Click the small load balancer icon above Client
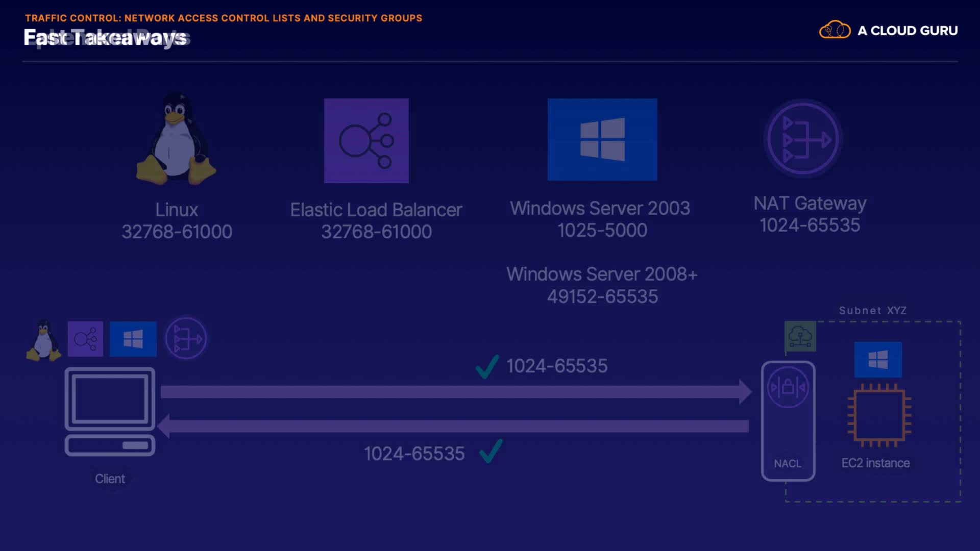 click(85, 339)
